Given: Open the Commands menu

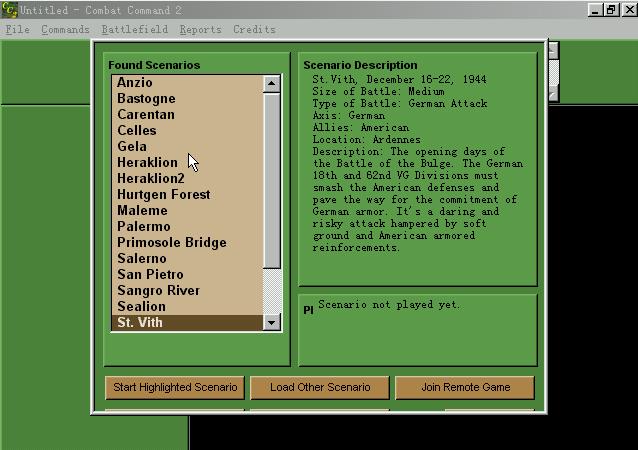Looking at the screenshot, I should click(65, 30).
